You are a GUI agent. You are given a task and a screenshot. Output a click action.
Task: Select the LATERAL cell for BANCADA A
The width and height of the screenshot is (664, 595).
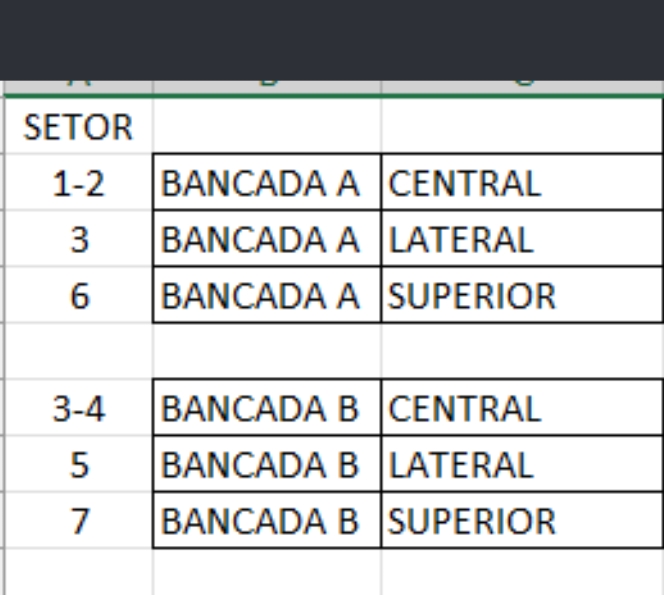pos(523,238)
